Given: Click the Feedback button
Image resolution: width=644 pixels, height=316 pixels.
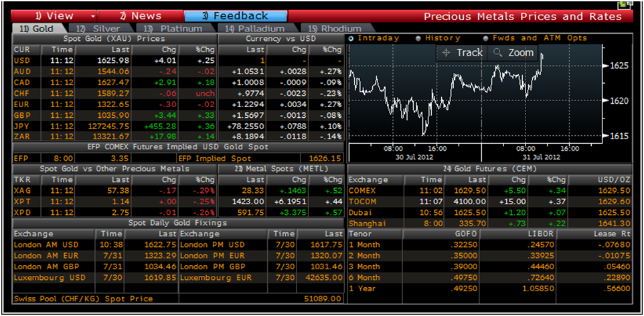Looking at the screenshot, I should [x=235, y=16].
